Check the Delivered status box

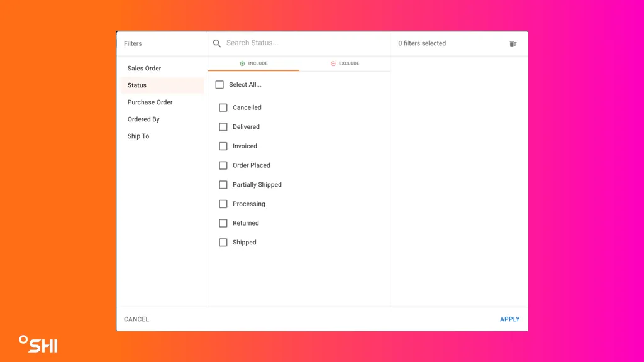click(x=223, y=127)
